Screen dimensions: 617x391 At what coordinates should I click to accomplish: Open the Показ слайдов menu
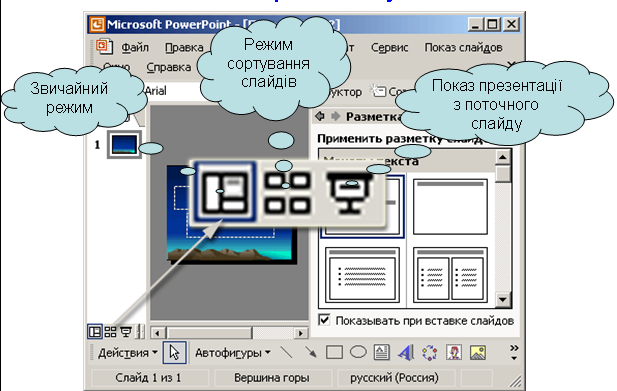[463, 48]
